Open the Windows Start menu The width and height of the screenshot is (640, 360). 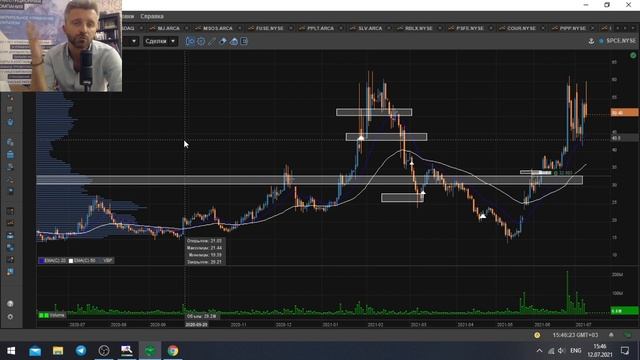pyautogui.click(x=11, y=351)
